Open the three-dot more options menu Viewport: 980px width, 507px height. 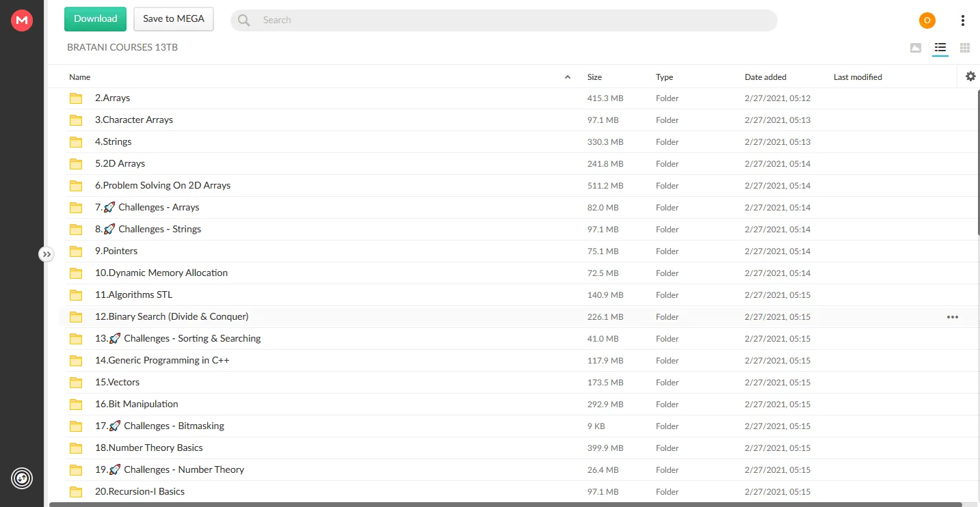click(x=962, y=20)
